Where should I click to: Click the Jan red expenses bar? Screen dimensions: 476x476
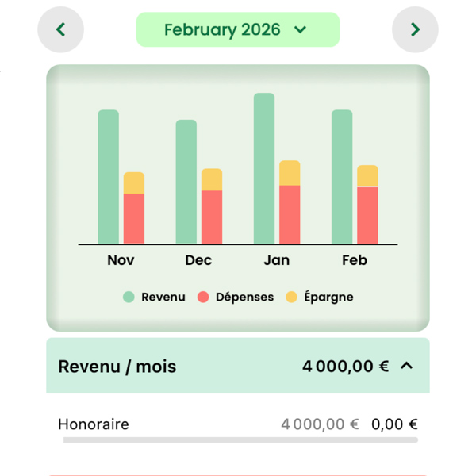click(x=290, y=214)
